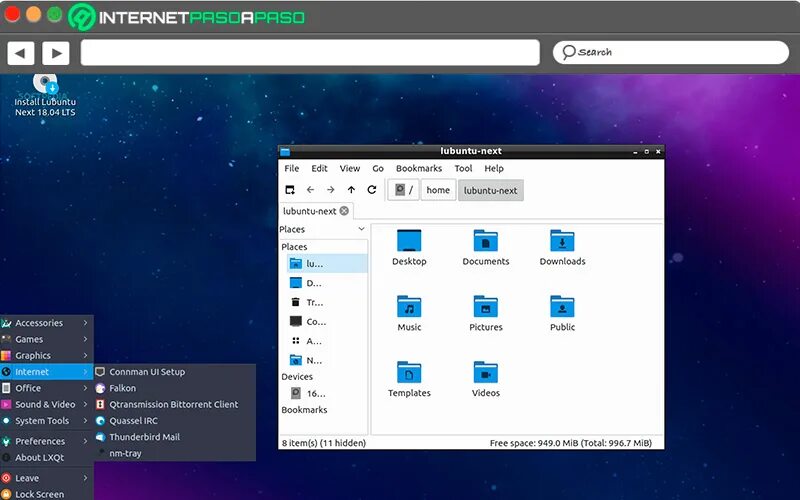The height and width of the screenshot is (500, 800).
Task: Open the Help menu
Action: [494, 168]
